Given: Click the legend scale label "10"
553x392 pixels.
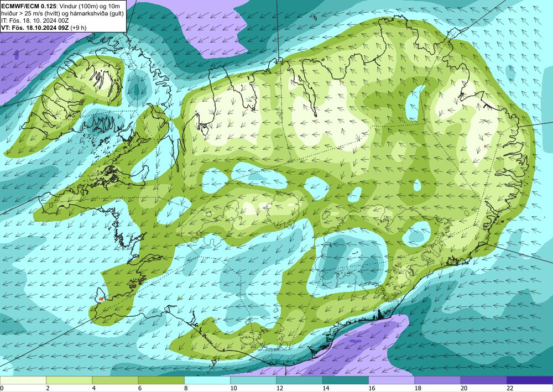Looking at the screenshot, I should (233, 388).
